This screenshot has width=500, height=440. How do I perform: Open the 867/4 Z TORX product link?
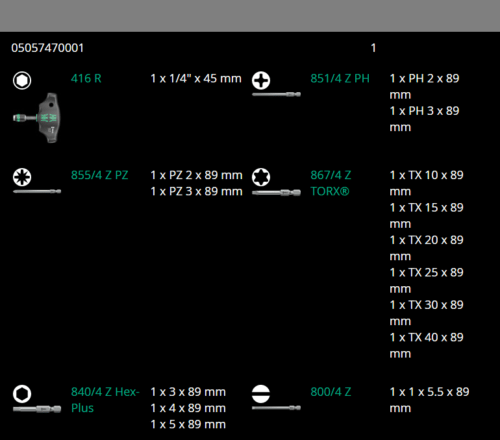click(x=331, y=183)
